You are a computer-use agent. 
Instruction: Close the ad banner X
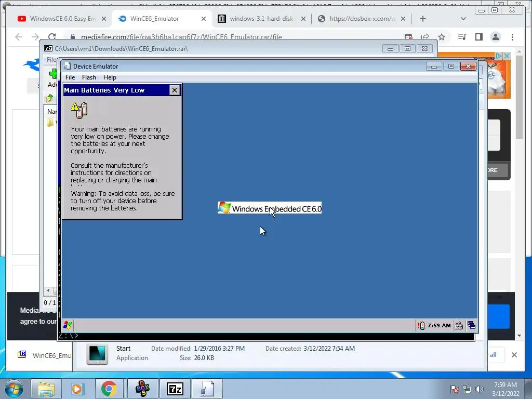pos(507,56)
